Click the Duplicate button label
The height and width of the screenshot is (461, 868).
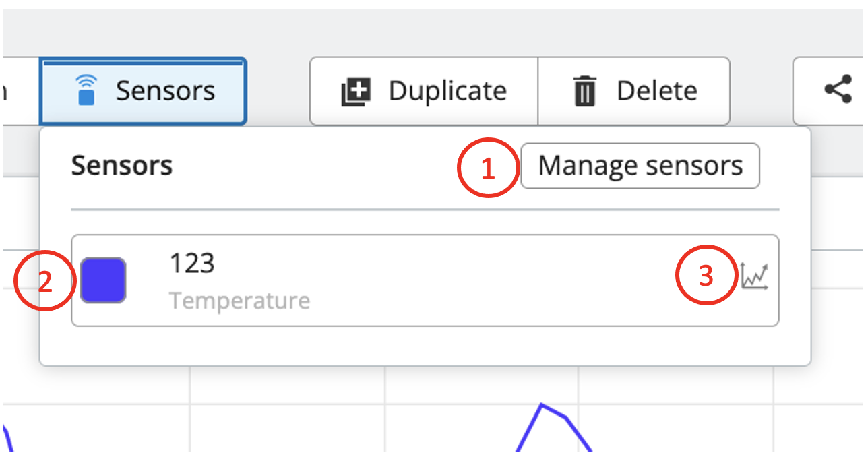pyautogui.click(x=447, y=91)
